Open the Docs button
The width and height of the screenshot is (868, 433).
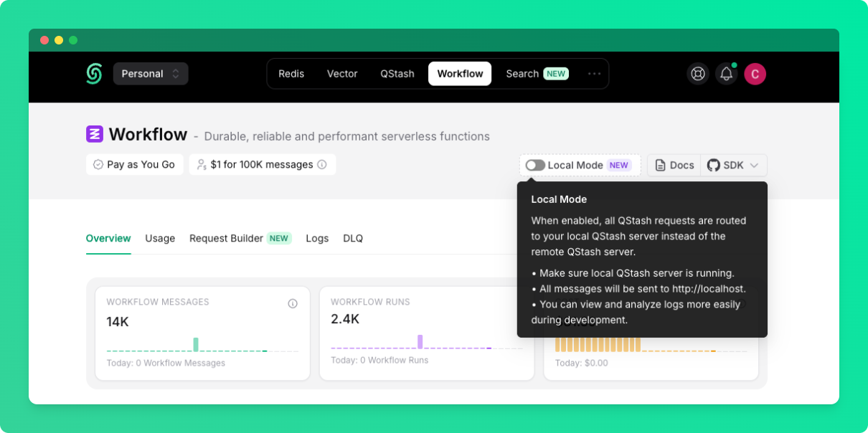click(674, 165)
